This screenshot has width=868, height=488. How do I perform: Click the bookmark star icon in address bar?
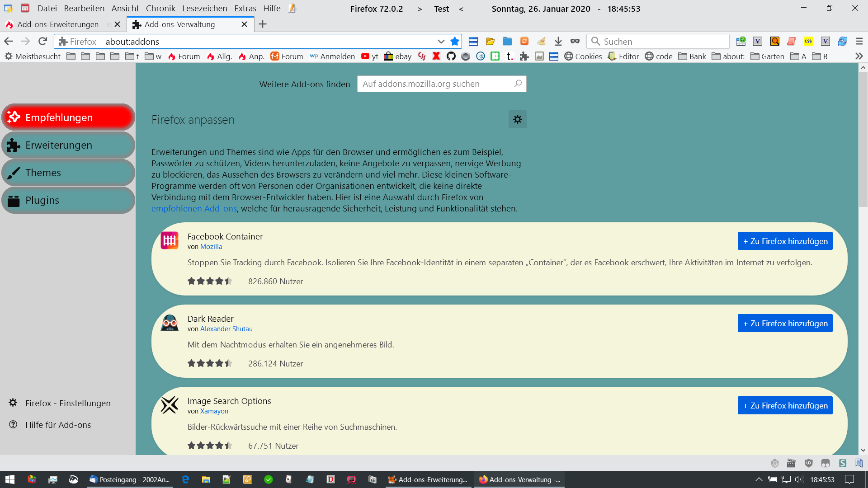pos(455,42)
